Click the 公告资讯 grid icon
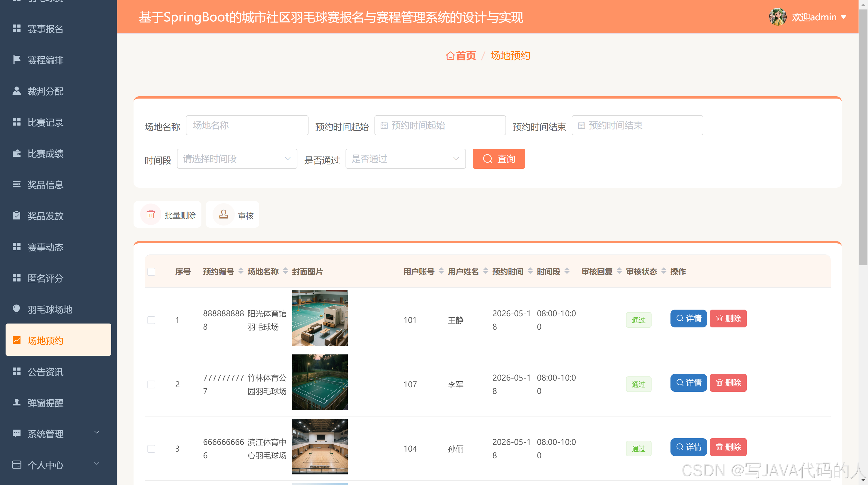868x485 pixels. pos(16,371)
